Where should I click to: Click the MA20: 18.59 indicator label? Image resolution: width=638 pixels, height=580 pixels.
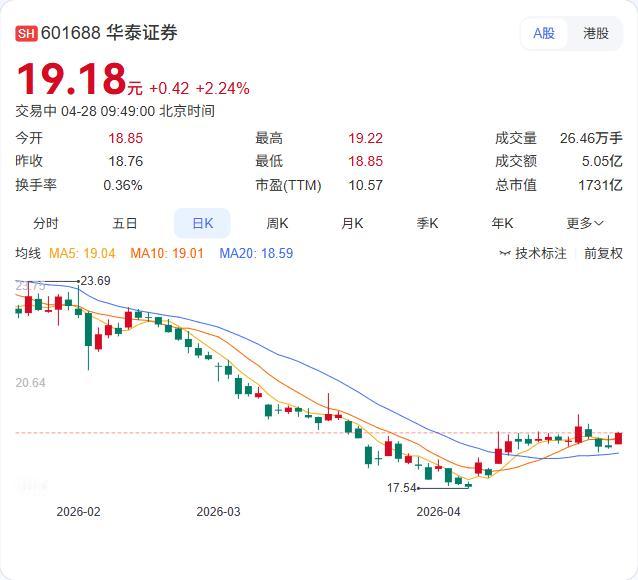pyautogui.click(x=256, y=254)
